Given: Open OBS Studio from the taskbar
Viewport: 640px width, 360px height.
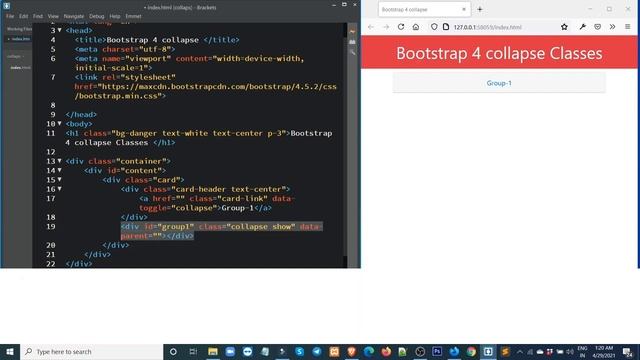Looking at the screenshot, I should (x=420, y=351).
